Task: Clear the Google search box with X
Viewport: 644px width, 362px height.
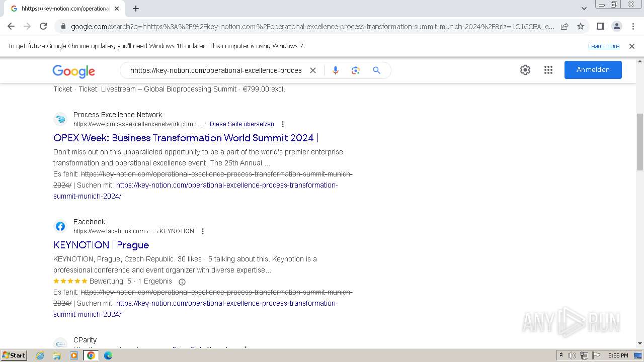Action: click(313, 70)
